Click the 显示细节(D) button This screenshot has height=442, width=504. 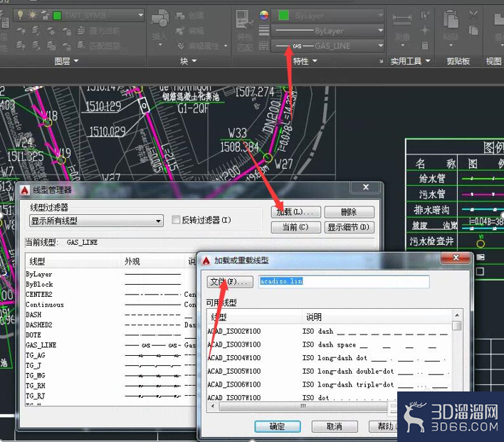349,227
